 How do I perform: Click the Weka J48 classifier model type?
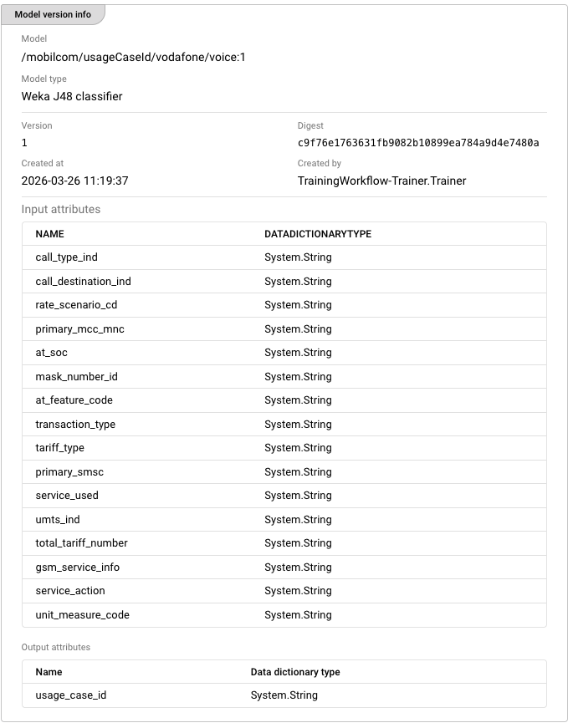click(72, 96)
